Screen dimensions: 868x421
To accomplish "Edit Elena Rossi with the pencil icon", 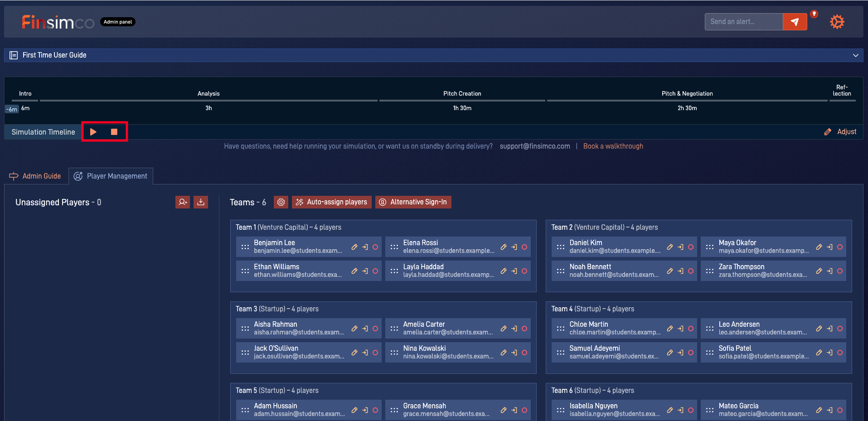I will click(504, 247).
